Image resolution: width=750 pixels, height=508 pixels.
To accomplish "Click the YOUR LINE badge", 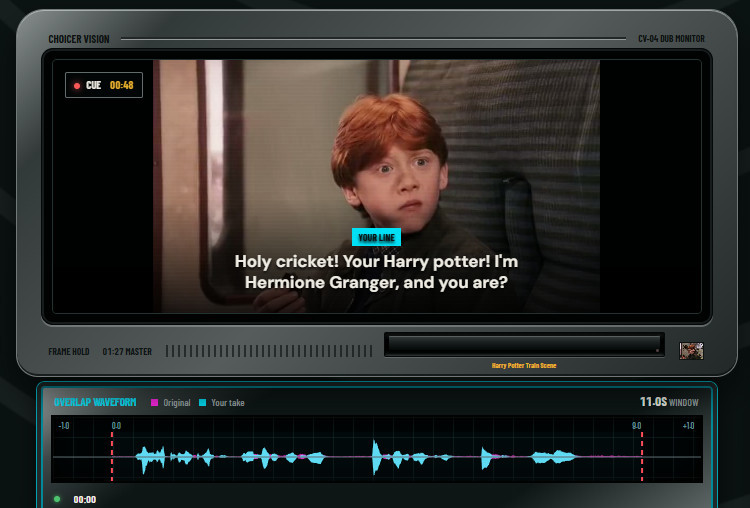I will (x=376, y=237).
